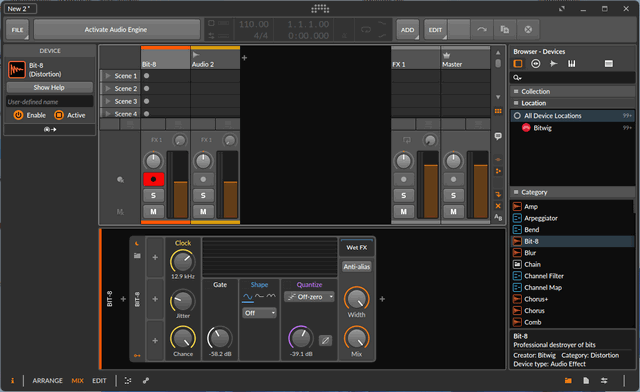Toggle the Active button in inspector
The width and height of the screenshot is (640, 392).
[x=59, y=115]
